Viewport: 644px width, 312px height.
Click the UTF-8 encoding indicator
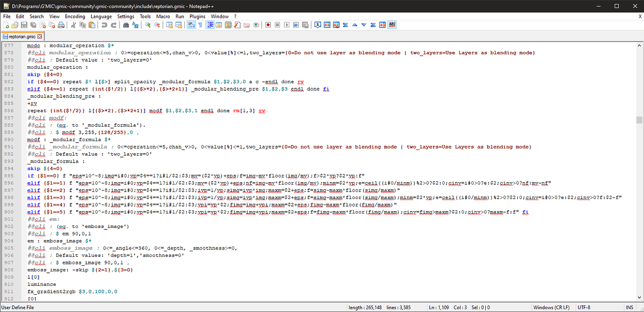pos(584,307)
